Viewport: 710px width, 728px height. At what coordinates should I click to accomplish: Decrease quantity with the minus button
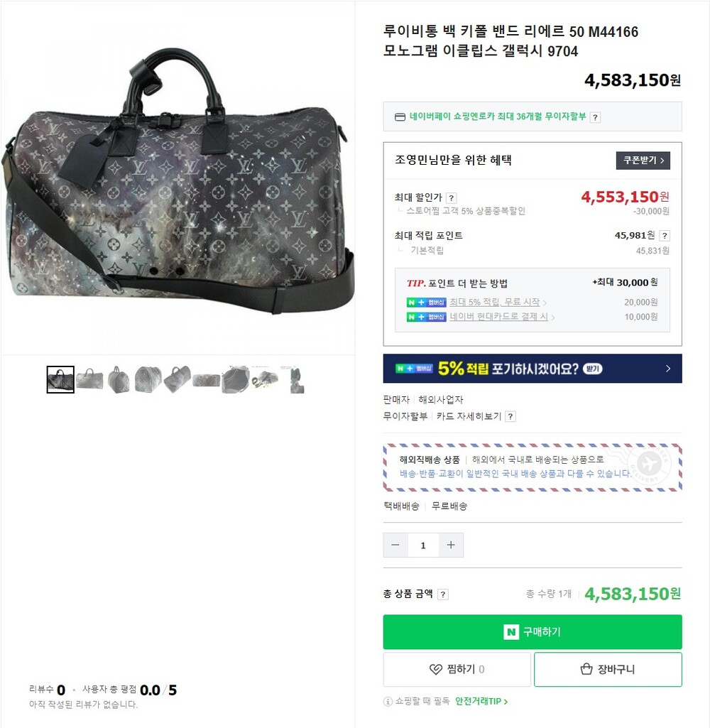(x=395, y=545)
